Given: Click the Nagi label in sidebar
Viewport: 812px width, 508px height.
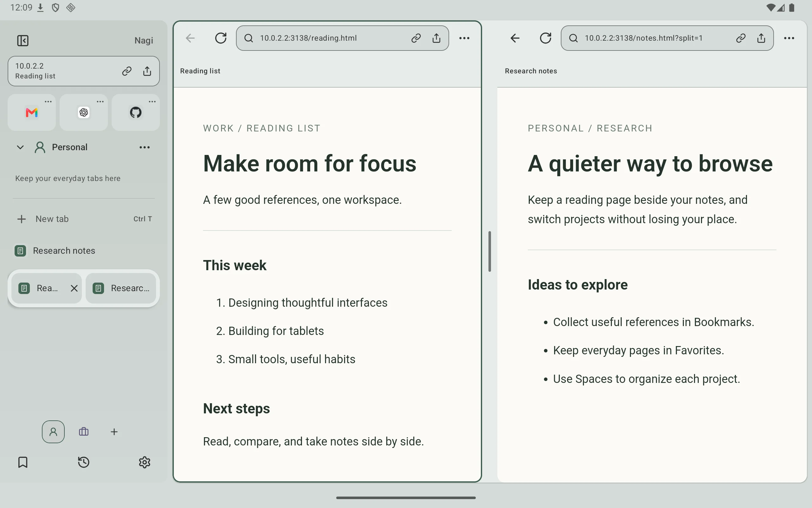Looking at the screenshot, I should tap(144, 41).
